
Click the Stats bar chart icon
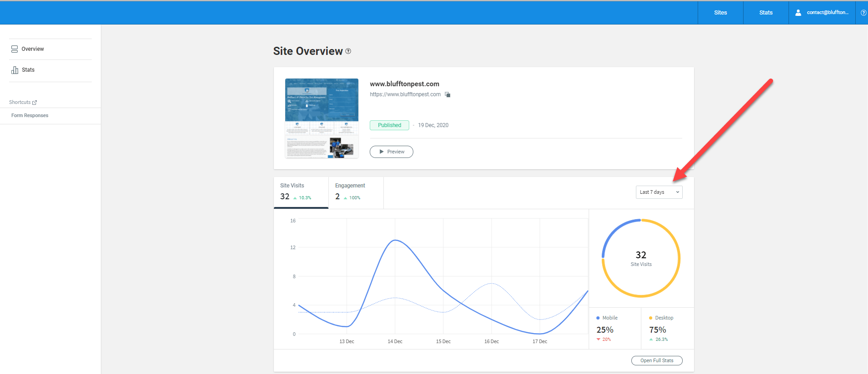(15, 70)
